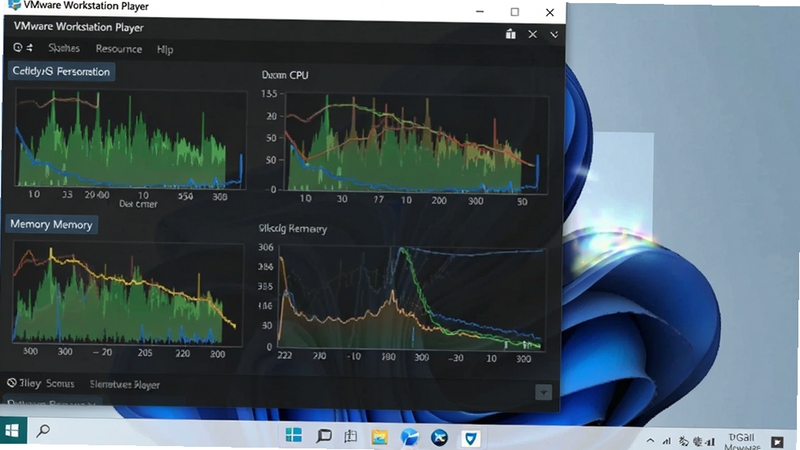Image resolution: width=800 pixels, height=450 pixels.
Task: Click inside the bottom-left memory graph
Action: point(128,293)
